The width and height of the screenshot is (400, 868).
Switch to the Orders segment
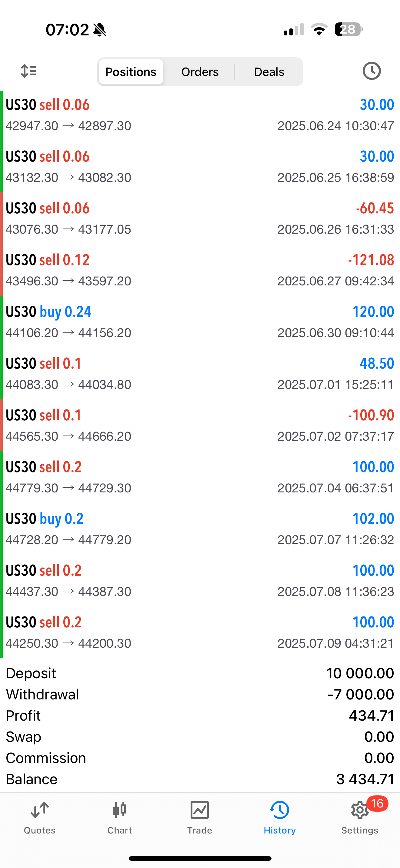(200, 72)
